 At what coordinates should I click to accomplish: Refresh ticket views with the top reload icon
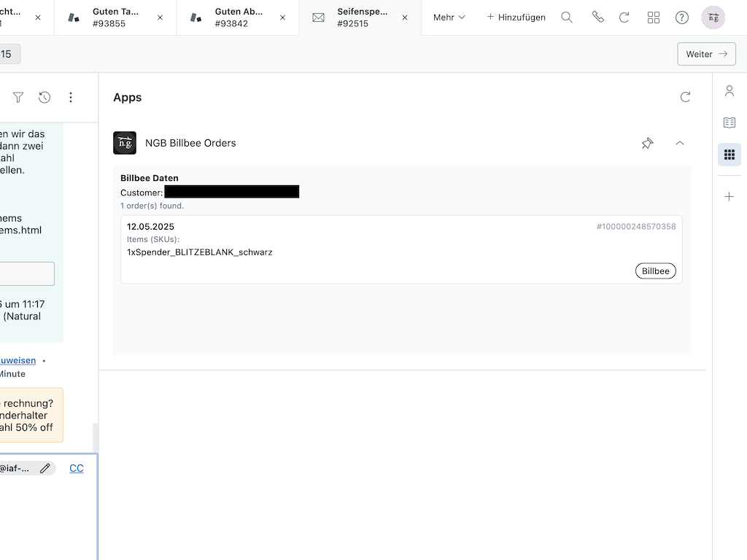[624, 17]
